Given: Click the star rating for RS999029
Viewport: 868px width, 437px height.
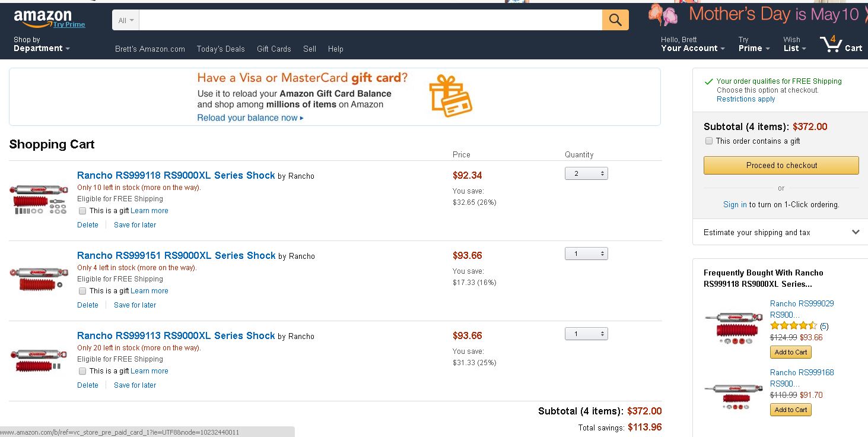Looking at the screenshot, I should click(x=793, y=326).
